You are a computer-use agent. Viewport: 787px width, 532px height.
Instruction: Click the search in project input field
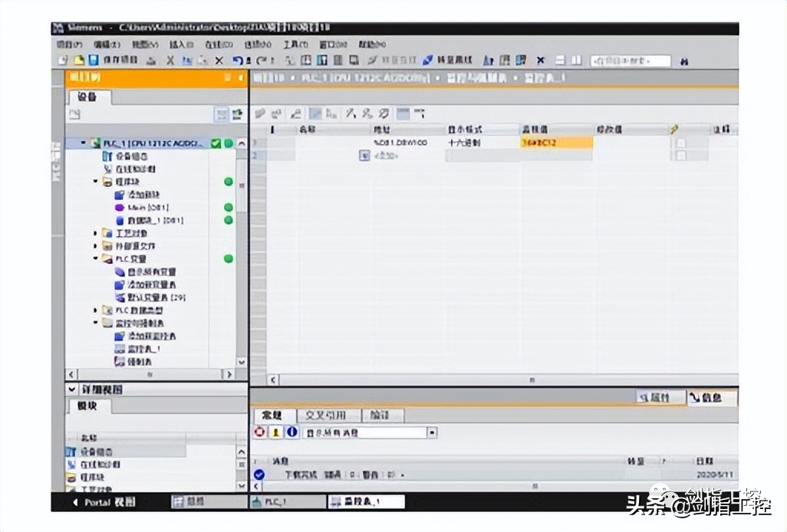[x=631, y=61]
